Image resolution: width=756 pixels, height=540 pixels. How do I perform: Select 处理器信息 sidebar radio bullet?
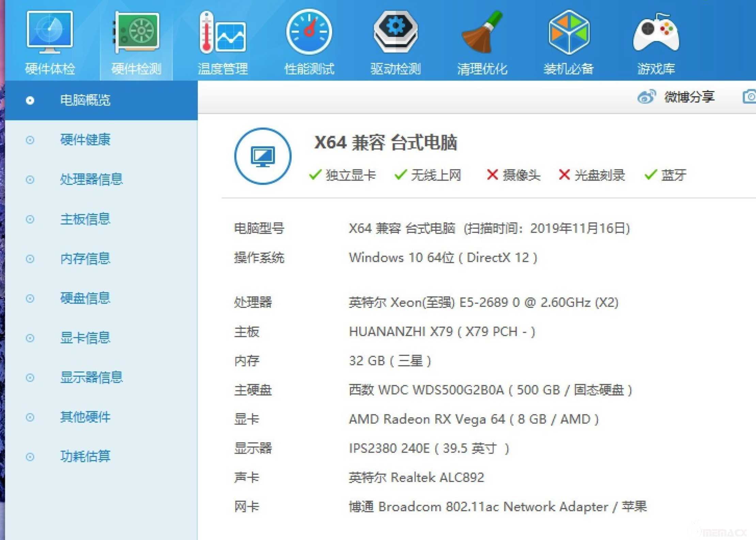[x=30, y=180]
